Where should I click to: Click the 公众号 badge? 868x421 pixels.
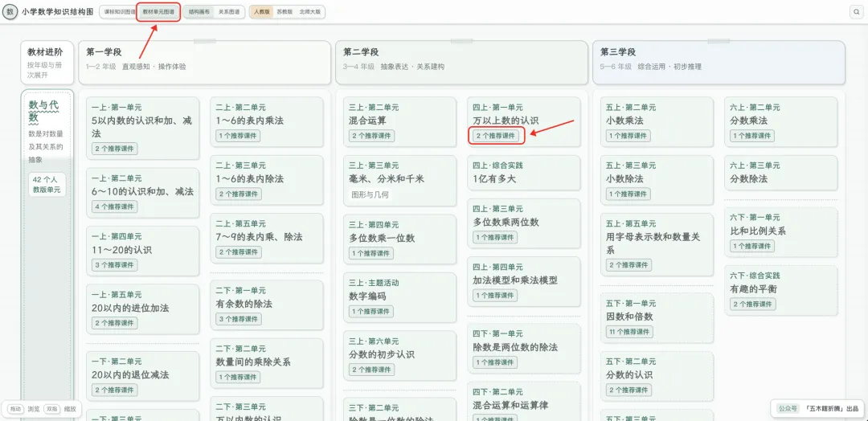[x=788, y=409]
